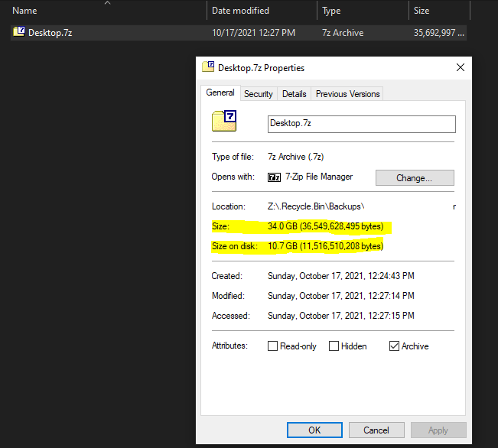Screen dimensions: 498x448
Task: Toggle the Read-only attribute checkbox
Action: [272, 346]
